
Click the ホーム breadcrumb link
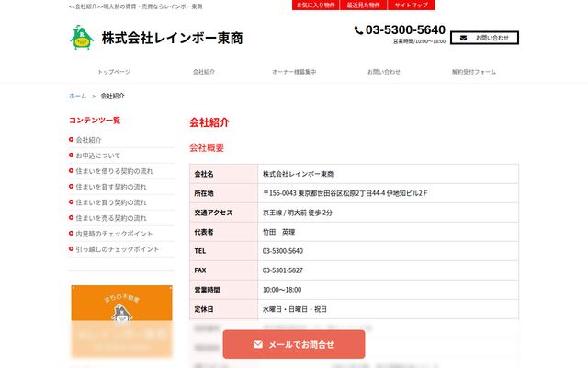(x=77, y=96)
